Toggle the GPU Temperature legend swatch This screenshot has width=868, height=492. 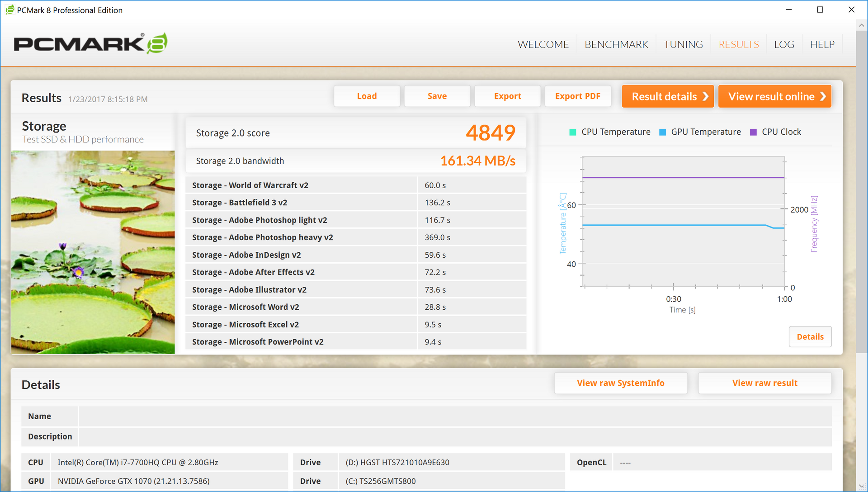[x=662, y=132]
